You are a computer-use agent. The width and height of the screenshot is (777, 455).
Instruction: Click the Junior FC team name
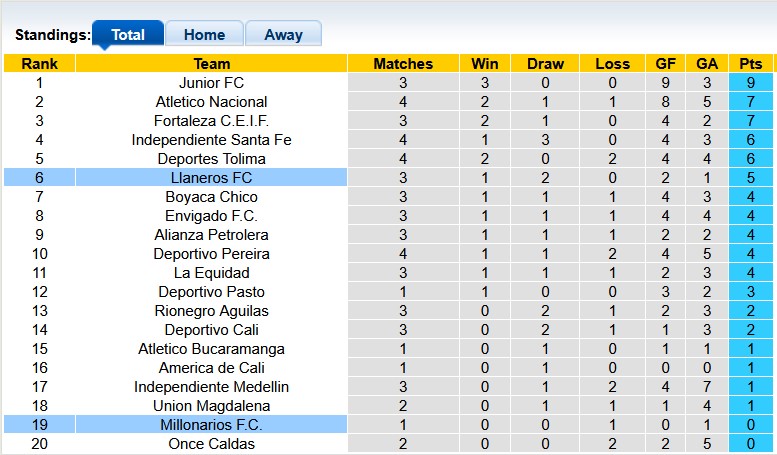pyautogui.click(x=211, y=83)
